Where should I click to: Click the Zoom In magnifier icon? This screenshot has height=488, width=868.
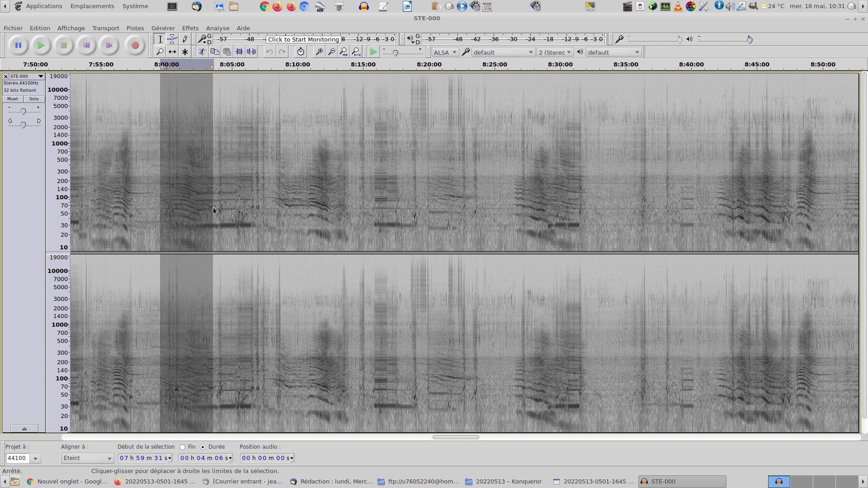pyautogui.click(x=319, y=52)
